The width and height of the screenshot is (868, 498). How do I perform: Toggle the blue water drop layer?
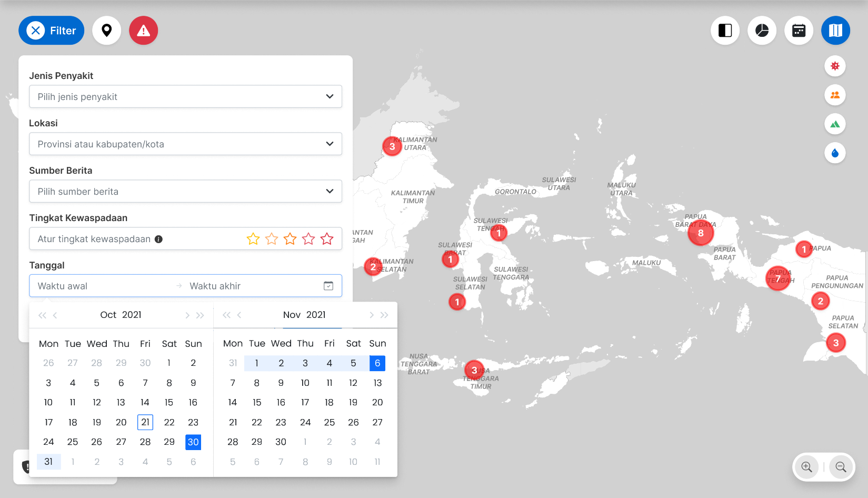pyautogui.click(x=835, y=153)
